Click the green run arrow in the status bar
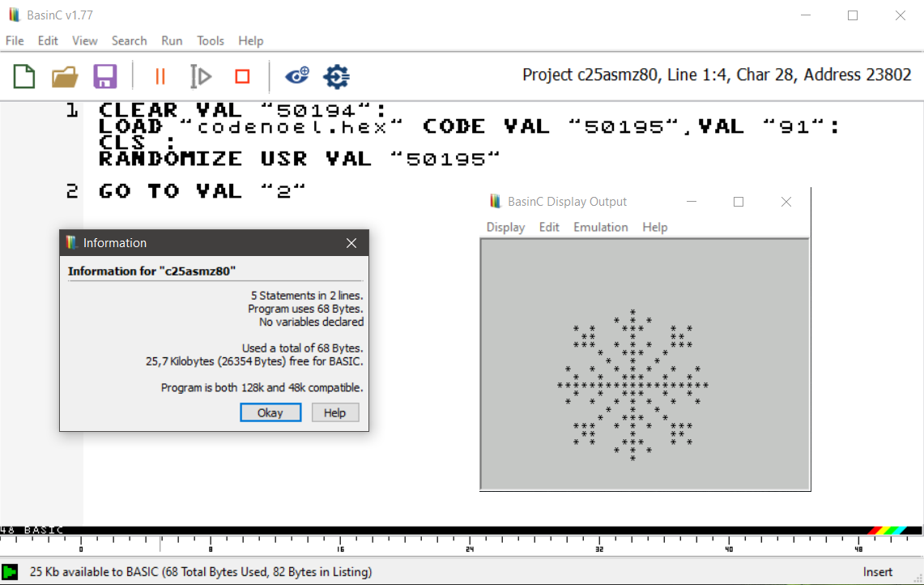 pos(10,572)
